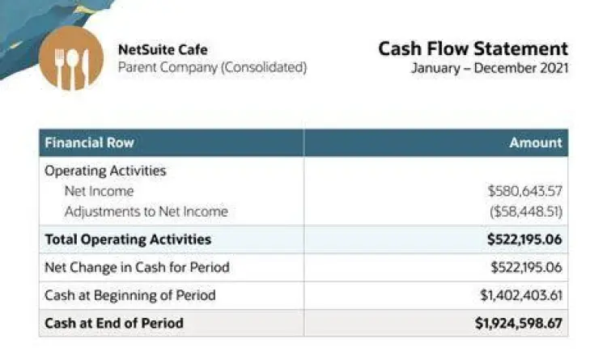The height and width of the screenshot is (364, 607).
Task: Select the Cash at End of Period label
Action: point(114,323)
